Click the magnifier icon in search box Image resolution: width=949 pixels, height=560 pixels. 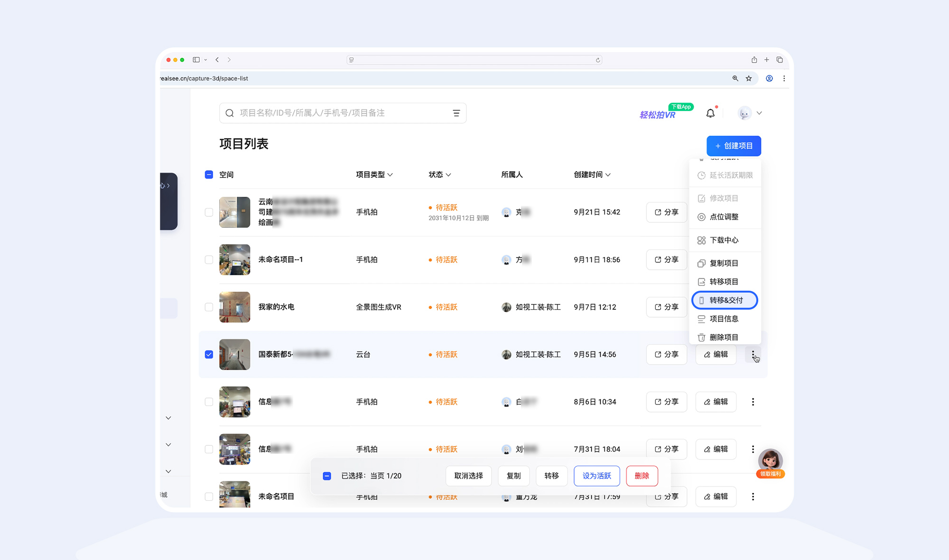coord(230,113)
